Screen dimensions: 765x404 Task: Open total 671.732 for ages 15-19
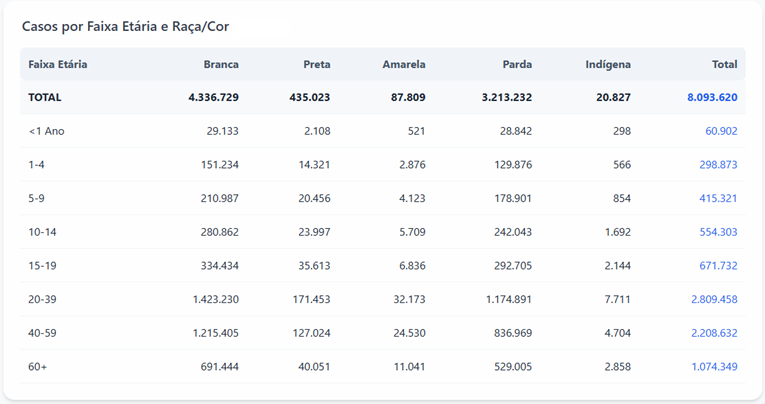718,266
